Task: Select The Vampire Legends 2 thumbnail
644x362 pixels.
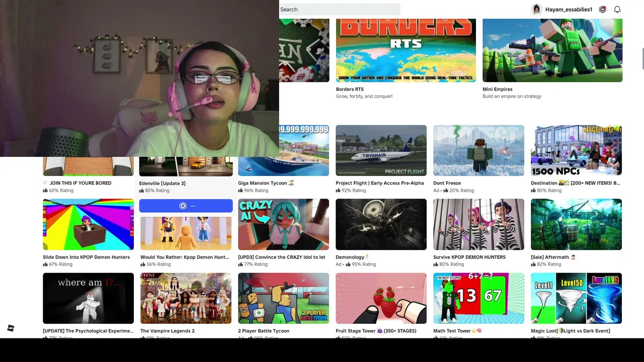Action: [x=186, y=298]
